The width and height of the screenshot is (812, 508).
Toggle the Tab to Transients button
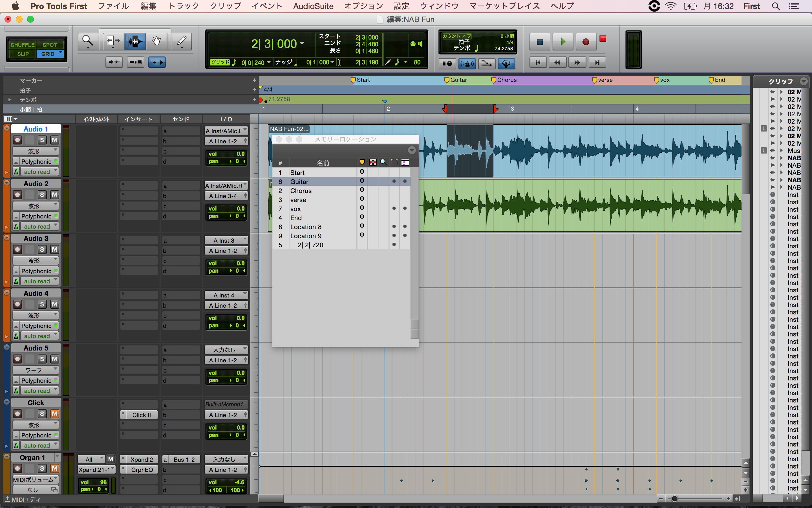coord(114,62)
